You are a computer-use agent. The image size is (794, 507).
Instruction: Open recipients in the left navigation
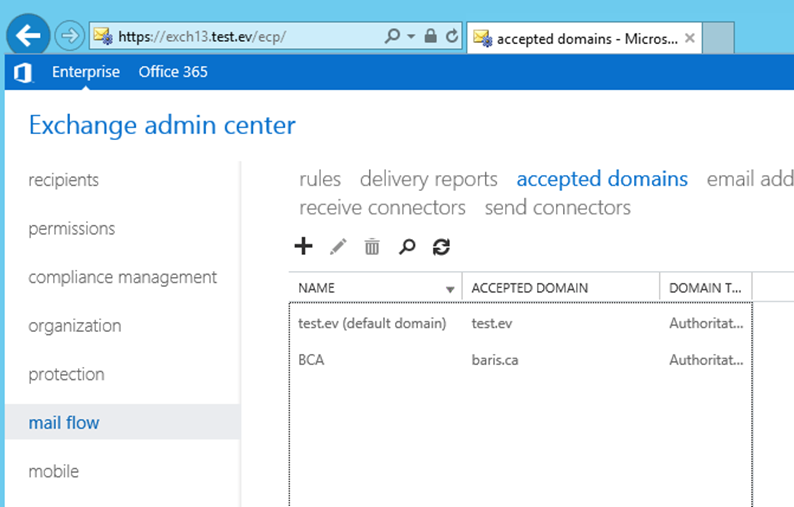tap(64, 180)
